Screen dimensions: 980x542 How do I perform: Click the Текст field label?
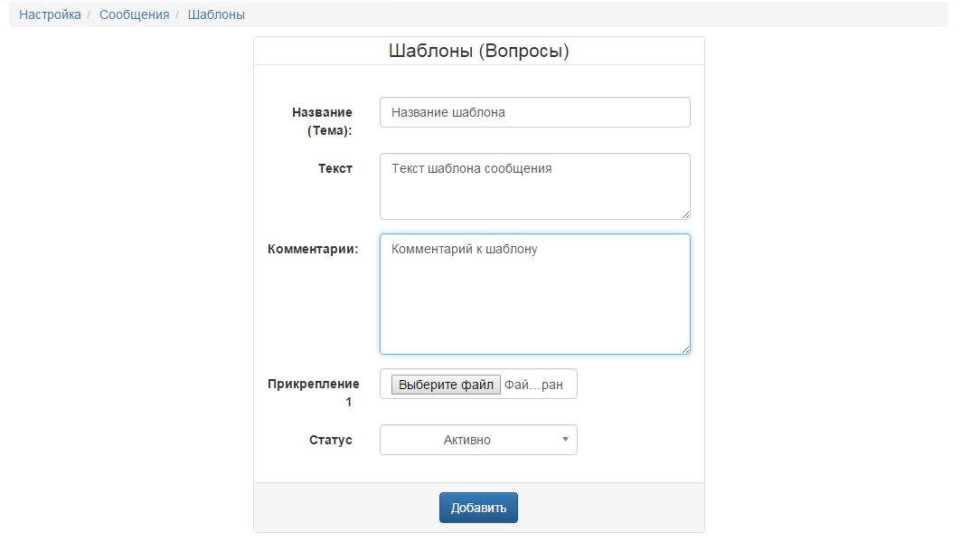point(335,168)
